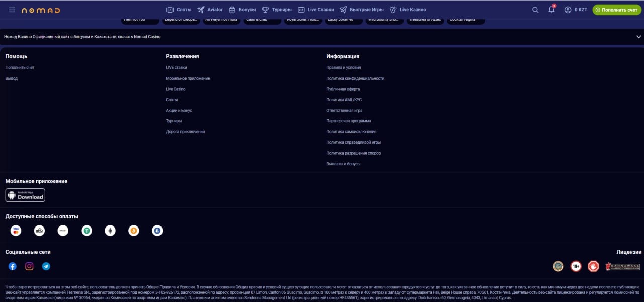This screenshot has width=644, height=302.
Task: Click the red stop hand badge
Action: (x=593, y=266)
